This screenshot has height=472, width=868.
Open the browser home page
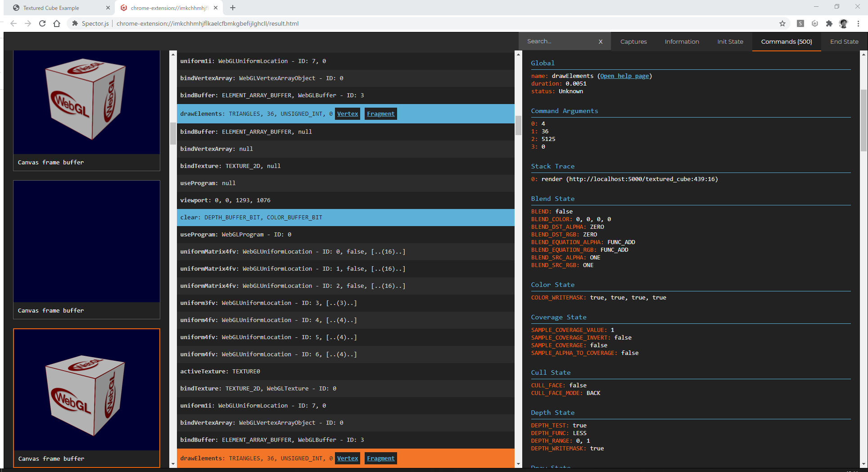pos(57,23)
